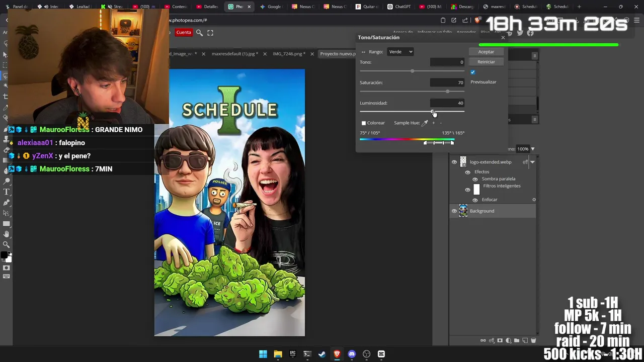Delete layer using the trash icon
The width and height of the screenshot is (644, 362).
[533, 340]
